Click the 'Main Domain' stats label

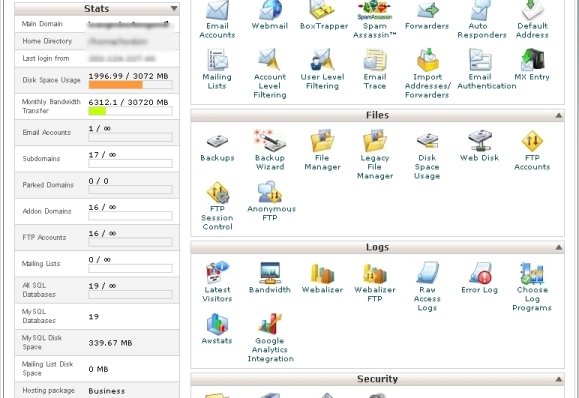pos(42,24)
